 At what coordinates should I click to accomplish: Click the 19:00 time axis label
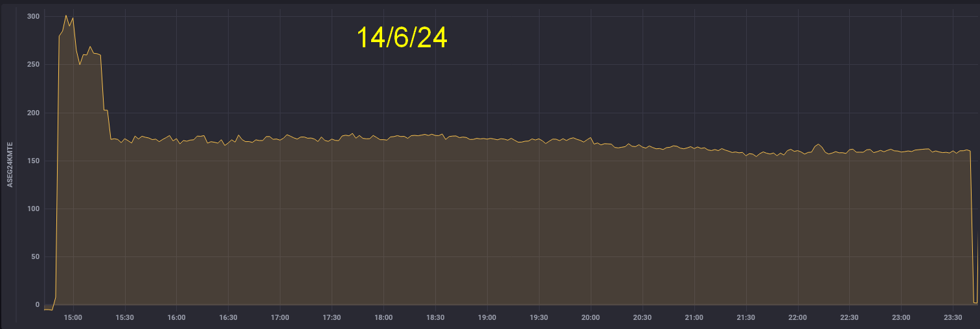[x=487, y=317]
